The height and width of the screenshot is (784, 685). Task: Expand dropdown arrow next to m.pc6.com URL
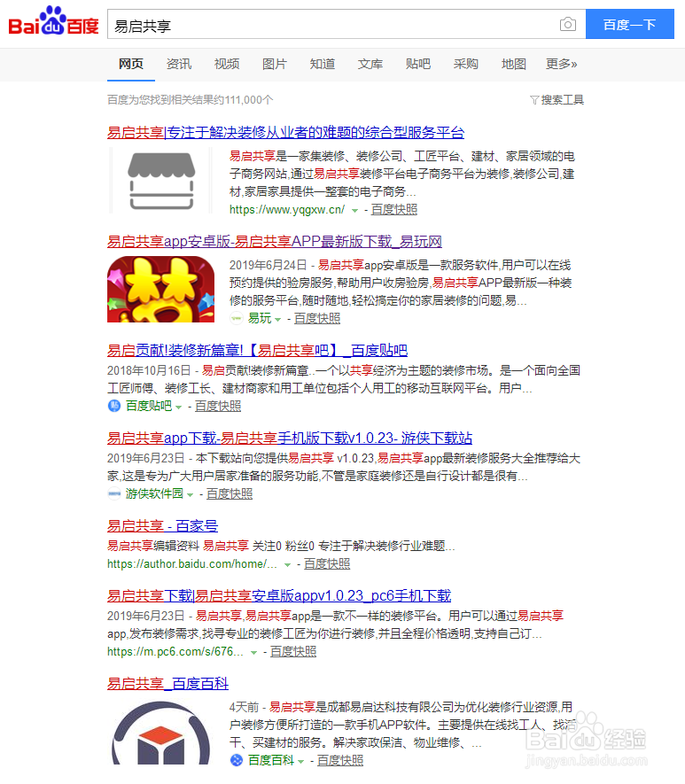253,653
